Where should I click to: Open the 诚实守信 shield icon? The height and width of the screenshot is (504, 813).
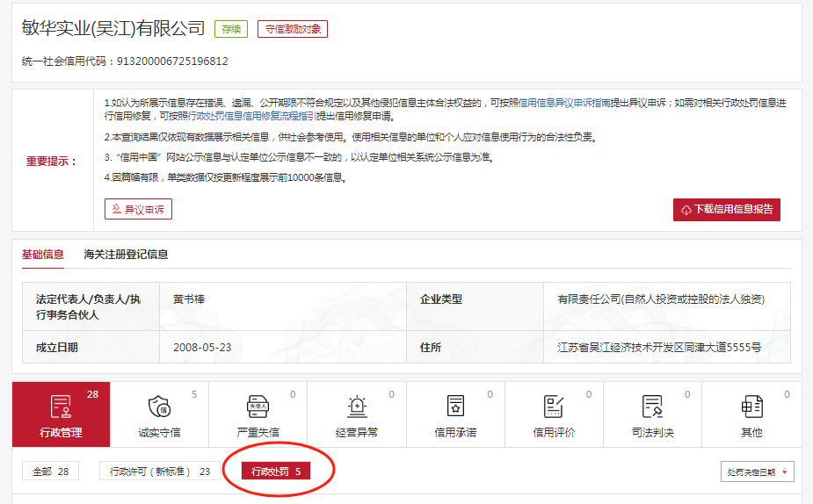pyautogui.click(x=159, y=407)
